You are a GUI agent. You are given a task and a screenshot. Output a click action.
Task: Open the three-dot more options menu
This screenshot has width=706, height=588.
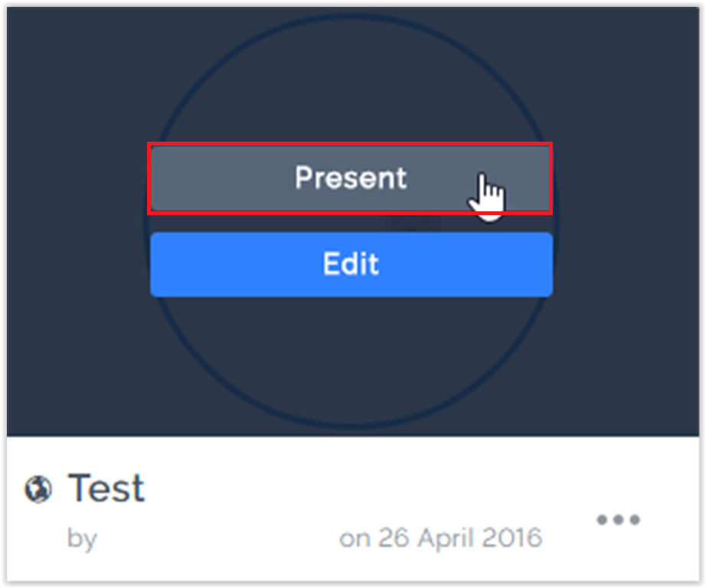(618, 521)
